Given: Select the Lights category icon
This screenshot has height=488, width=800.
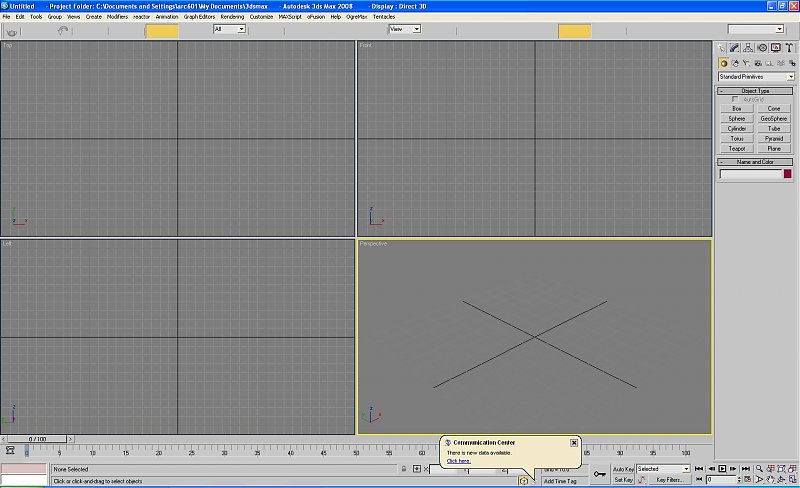Looking at the screenshot, I should pos(746,63).
